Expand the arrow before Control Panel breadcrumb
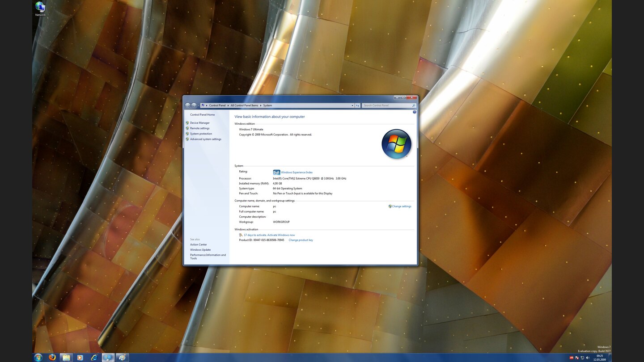 click(207, 105)
